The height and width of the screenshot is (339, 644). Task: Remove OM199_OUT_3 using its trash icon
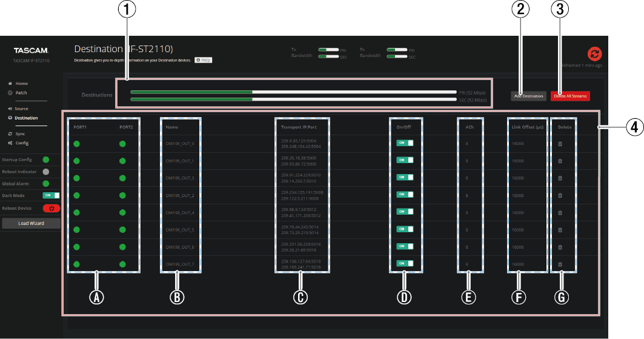click(x=560, y=178)
